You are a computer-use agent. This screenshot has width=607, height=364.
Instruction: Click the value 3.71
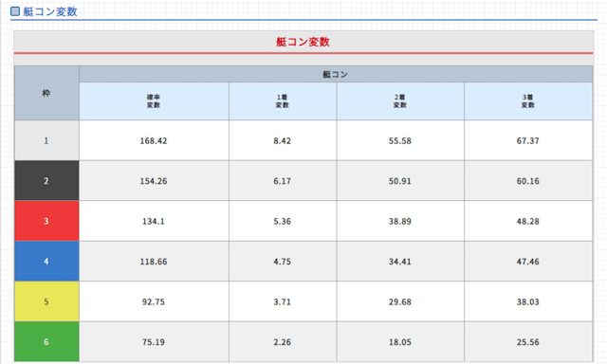click(x=283, y=301)
